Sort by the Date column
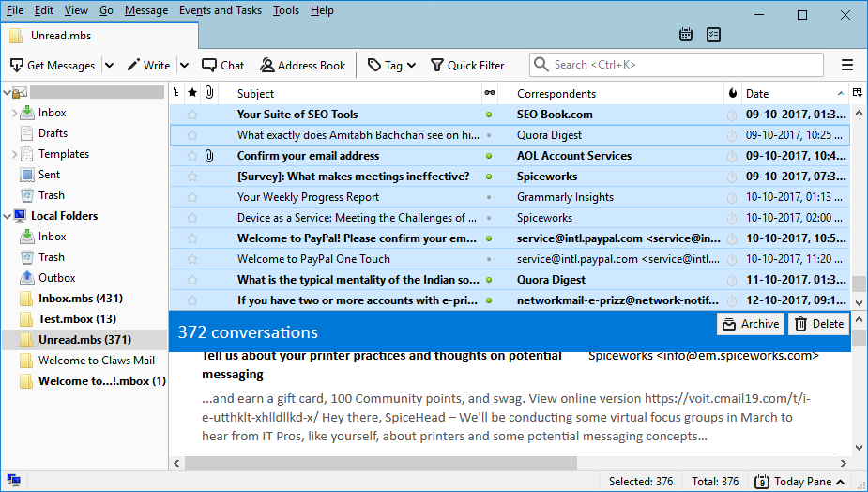The height and width of the screenshot is (492, 868). coord(795,94)
